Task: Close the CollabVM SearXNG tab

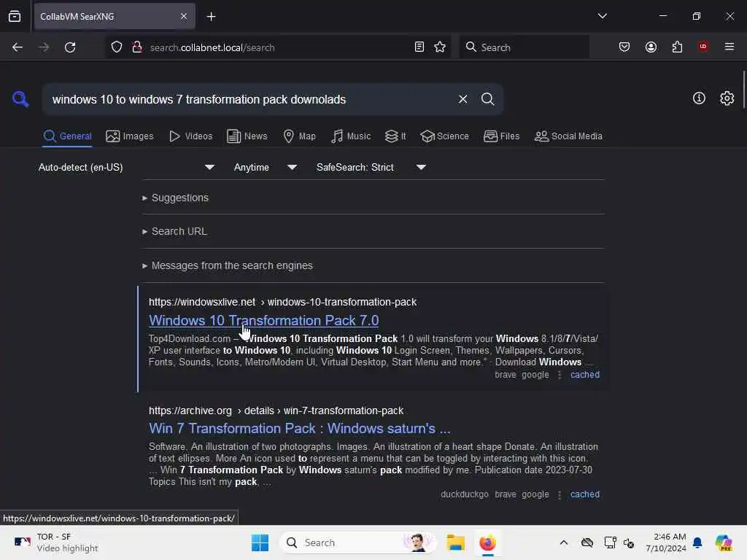Action: coord(183,16)
